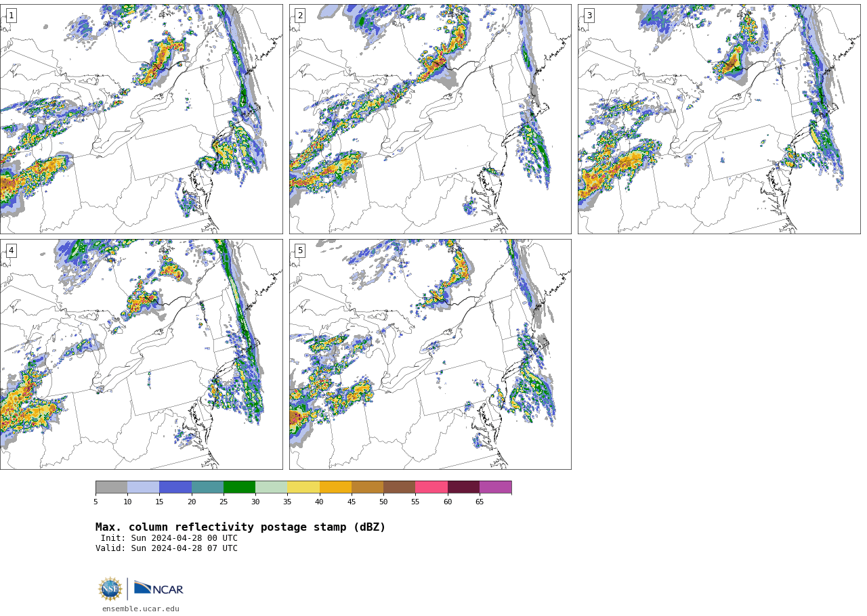Click the teal 20-25 dBZ swatch
This screenshot has height=616, width=867.
[x=207, y=487]
